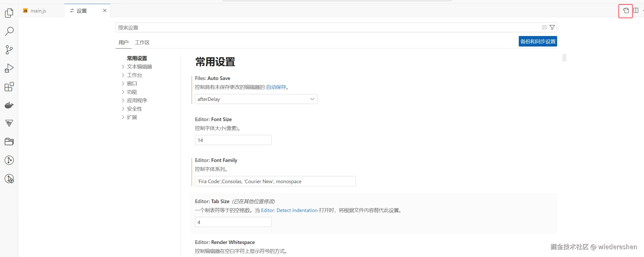Screen dimensions: 644x257
Task: Open the inverted triangle icon panel
Action: tap(9, 123)
